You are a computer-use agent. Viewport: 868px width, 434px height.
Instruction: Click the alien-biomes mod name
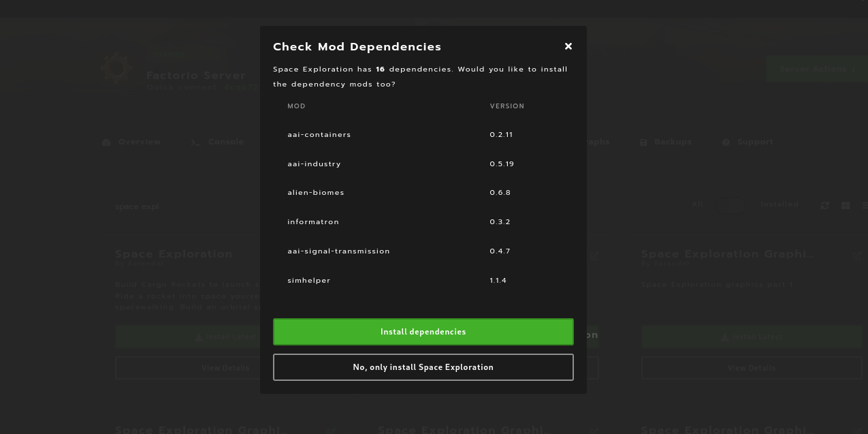click(x=316, y=193)
